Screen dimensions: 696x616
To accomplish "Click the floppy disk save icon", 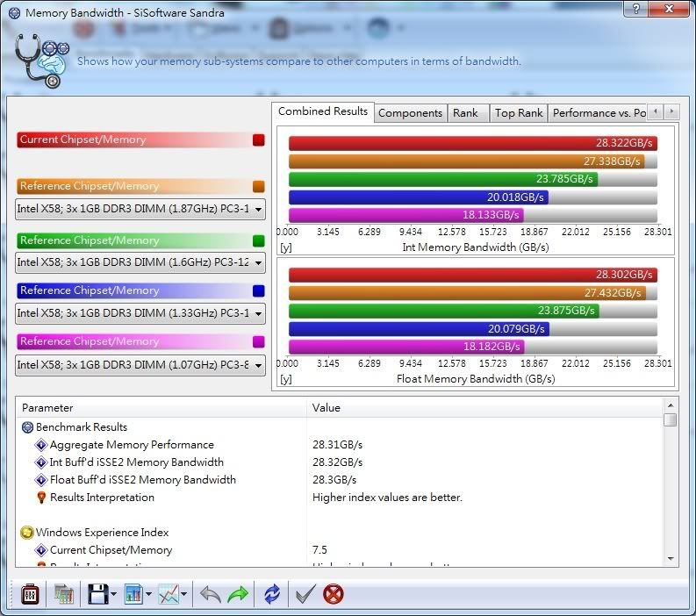I will 97,594.
